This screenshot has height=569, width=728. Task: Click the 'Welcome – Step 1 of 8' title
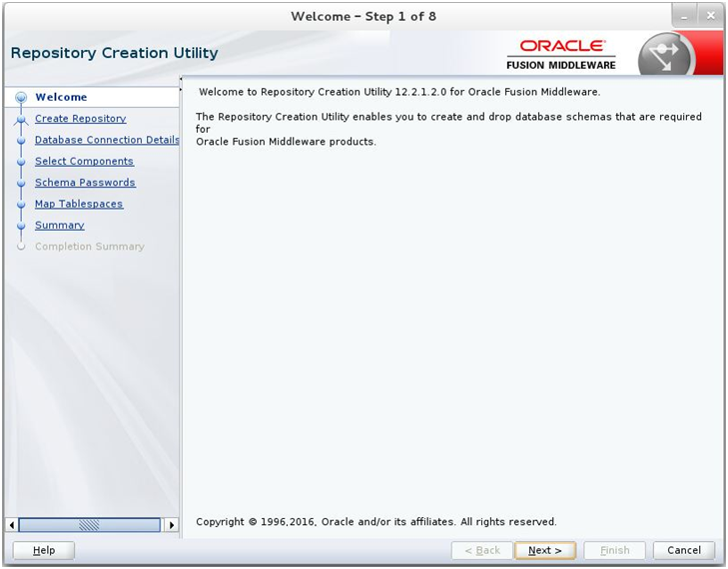click(364, 17)
